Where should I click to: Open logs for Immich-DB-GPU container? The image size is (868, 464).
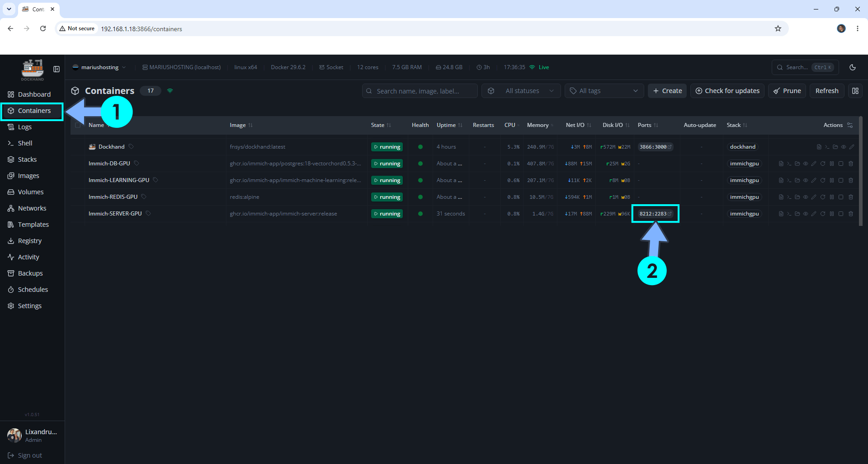pos(781,164)
